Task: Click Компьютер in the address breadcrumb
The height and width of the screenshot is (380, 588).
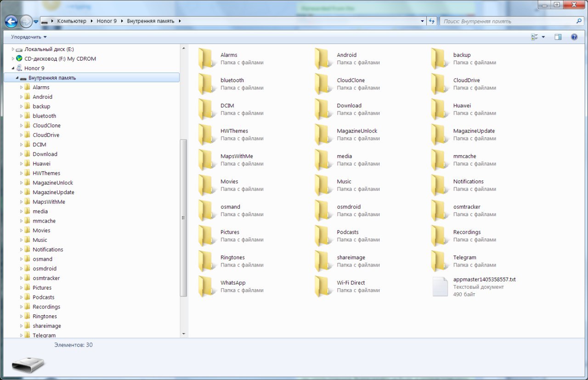Action: (x=72, y=21)
